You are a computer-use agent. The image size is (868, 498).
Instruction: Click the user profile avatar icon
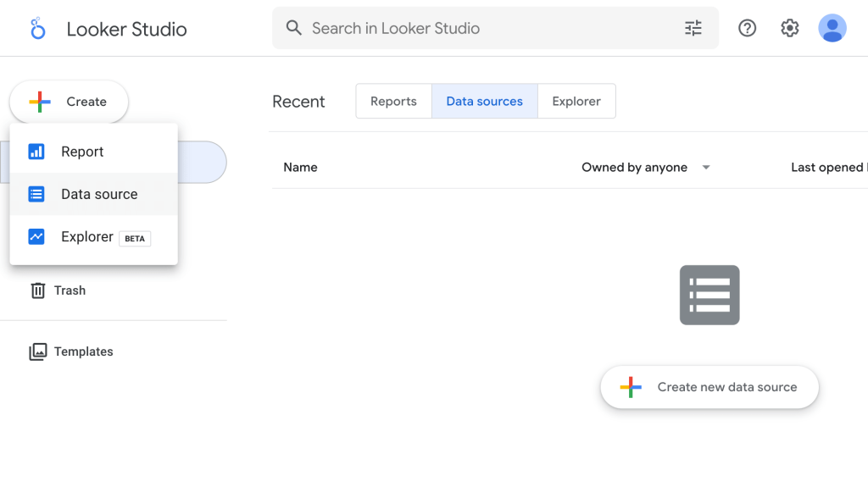(832, 28)
